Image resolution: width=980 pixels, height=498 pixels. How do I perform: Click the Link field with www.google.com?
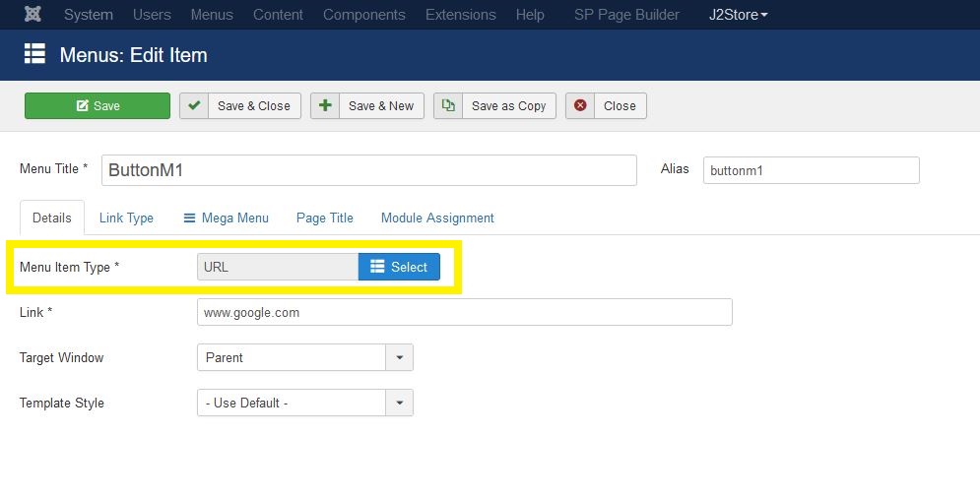click(x=464, y=312)
